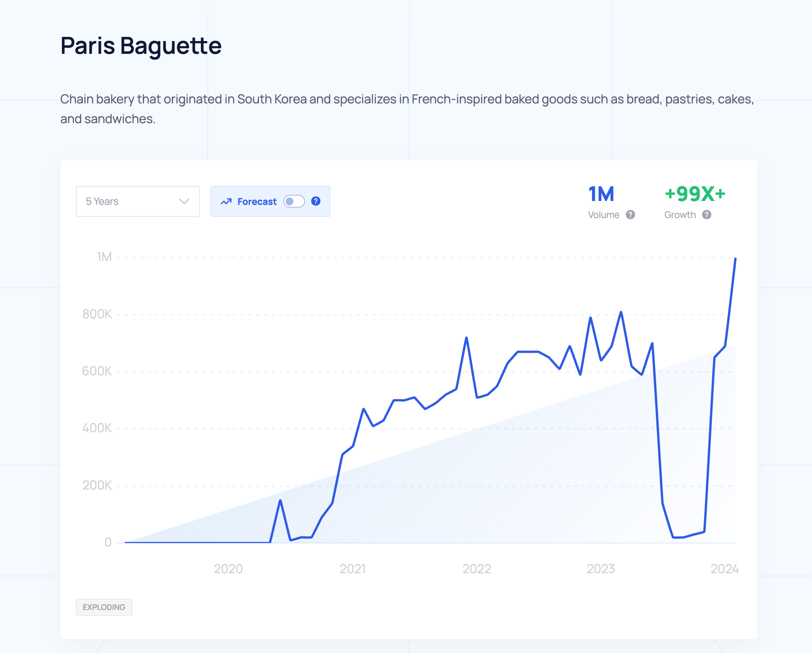Click the 2024 x-axis year label

pyautogui.click(x=725, y=569)
